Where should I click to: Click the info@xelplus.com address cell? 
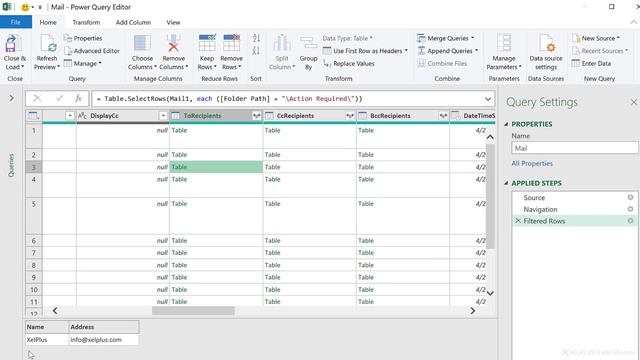(x=104, y=340)
